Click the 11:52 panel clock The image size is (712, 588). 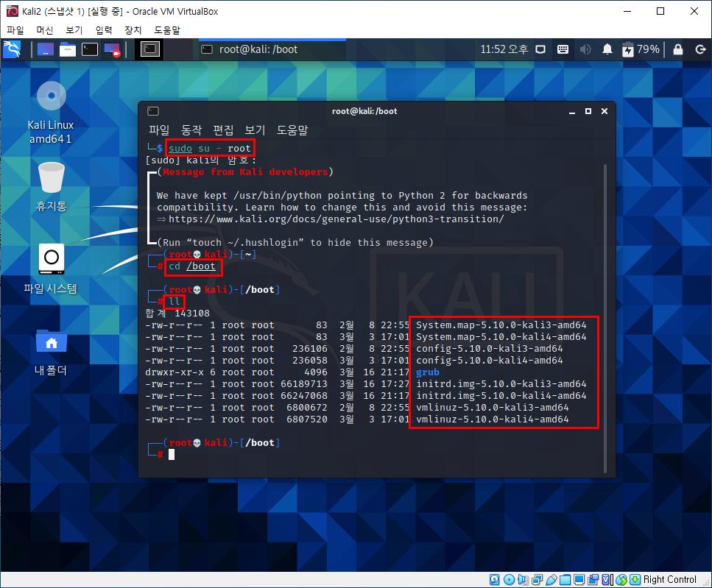point(504,49)
